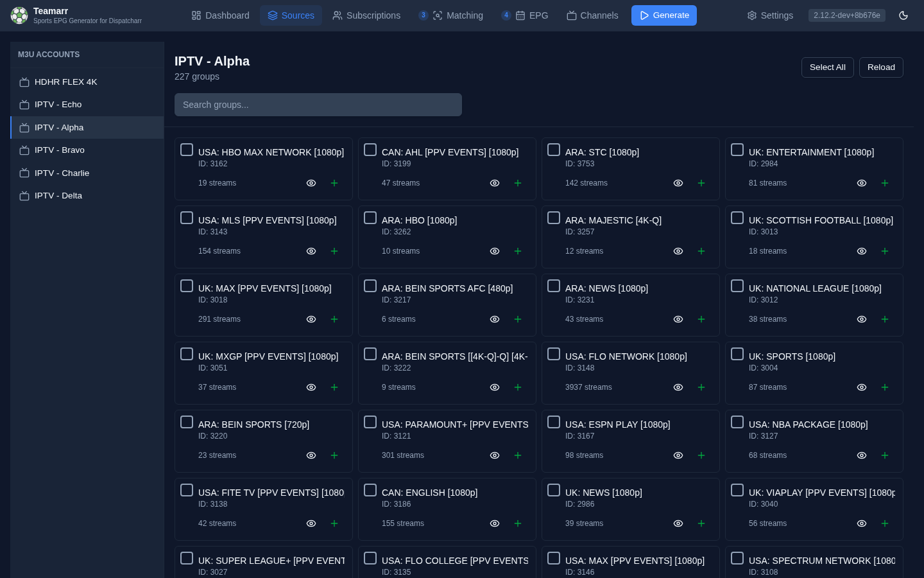Image resolution: width=924 pixels, height=578 pixels.
Task: Add UK: SCOTTISH FOOTBALL group with plus
Action: pyautogui.click(x=885, y=251)
